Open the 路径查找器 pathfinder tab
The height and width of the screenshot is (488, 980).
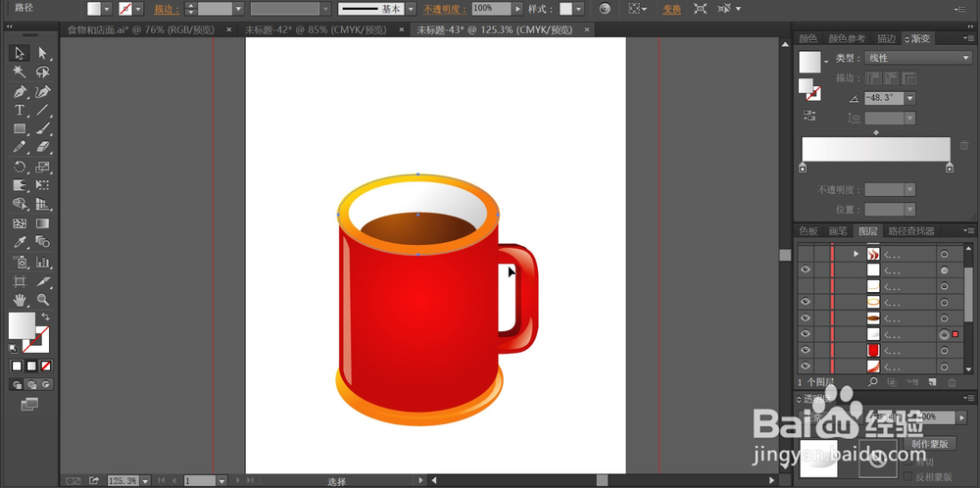point(911,231)
